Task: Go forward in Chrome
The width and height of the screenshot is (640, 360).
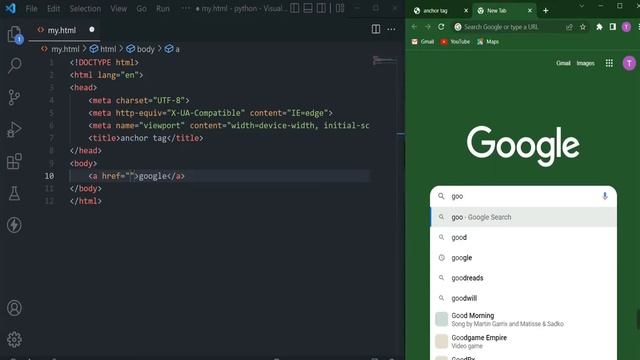Action: [x=427, y=27]
